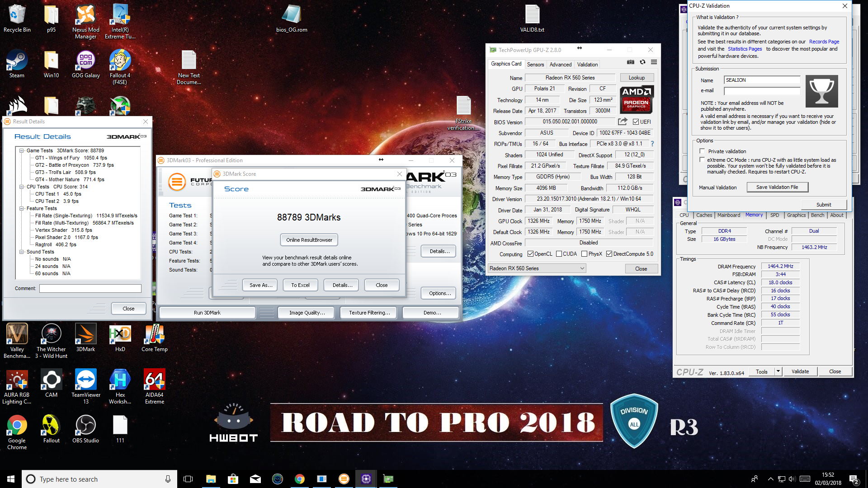Launch GOG Galaxy desktop icon
The width and height of the screenshot is (868, 488).
[85, 64]
